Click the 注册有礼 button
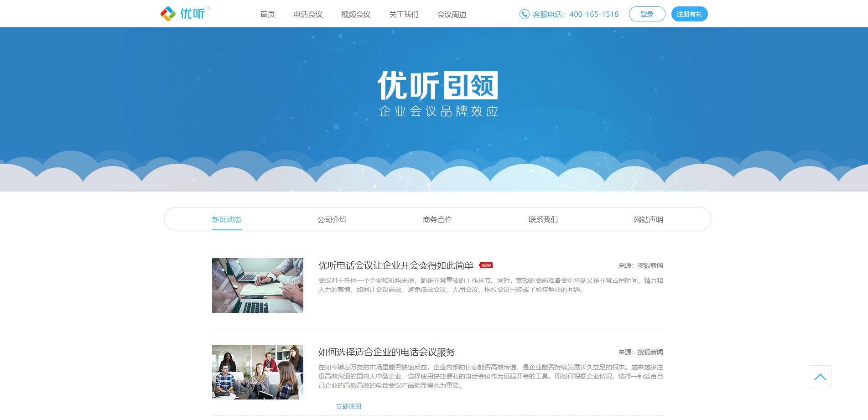This screenshot has width=868, height=420. point(689,14)
